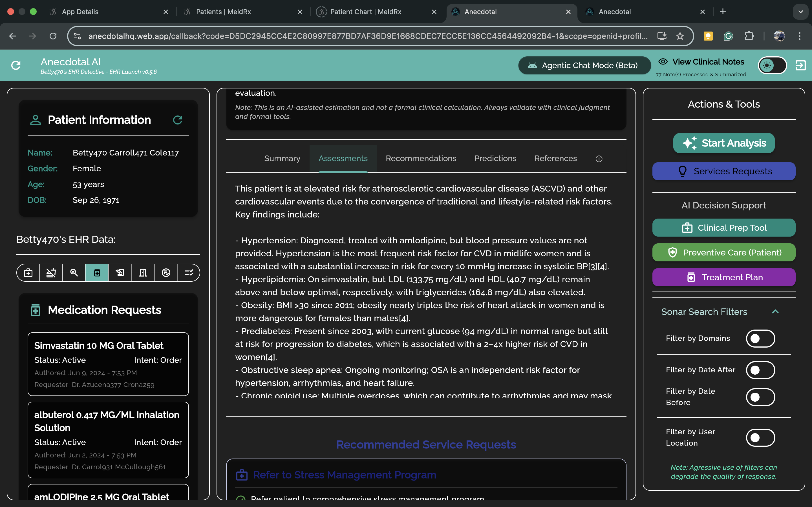Click the logout icon in the app header
Image resolution: width=812 pixels, height=507 pixels.
(800, 65)
